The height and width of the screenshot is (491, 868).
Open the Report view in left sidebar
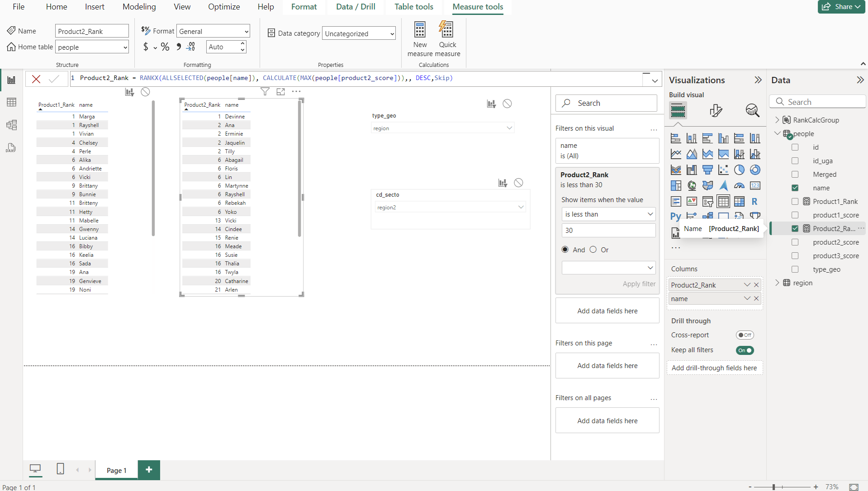coord(12,80)
